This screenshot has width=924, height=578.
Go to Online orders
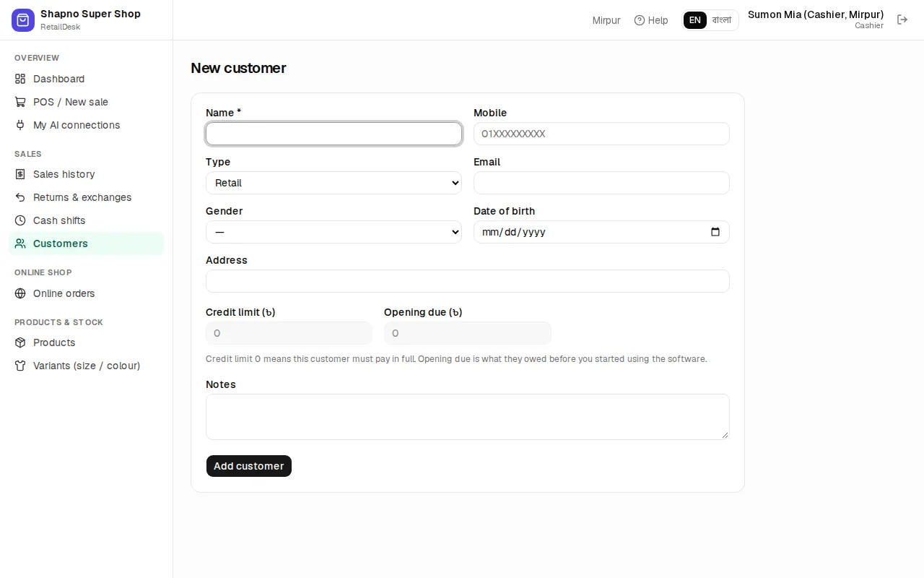[x=87, y=293]
